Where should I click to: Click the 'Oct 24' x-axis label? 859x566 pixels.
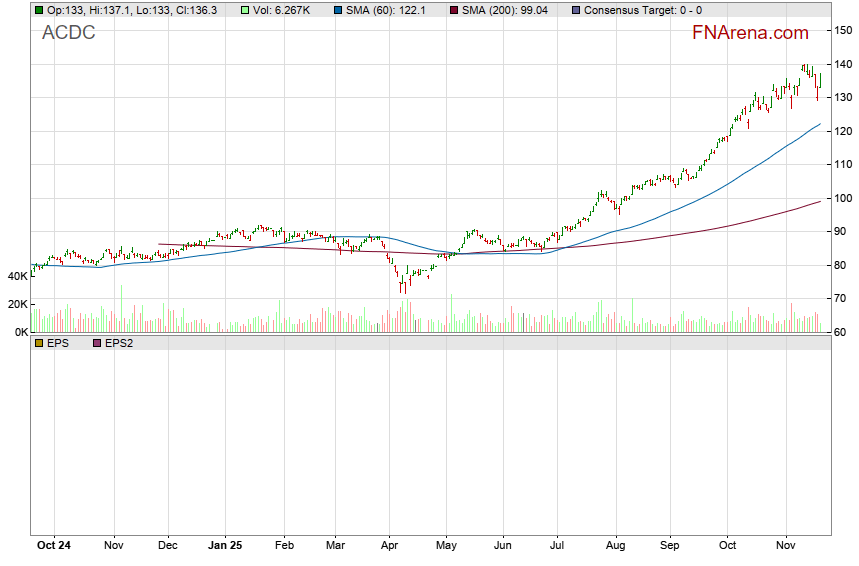[x=53, y=546]
